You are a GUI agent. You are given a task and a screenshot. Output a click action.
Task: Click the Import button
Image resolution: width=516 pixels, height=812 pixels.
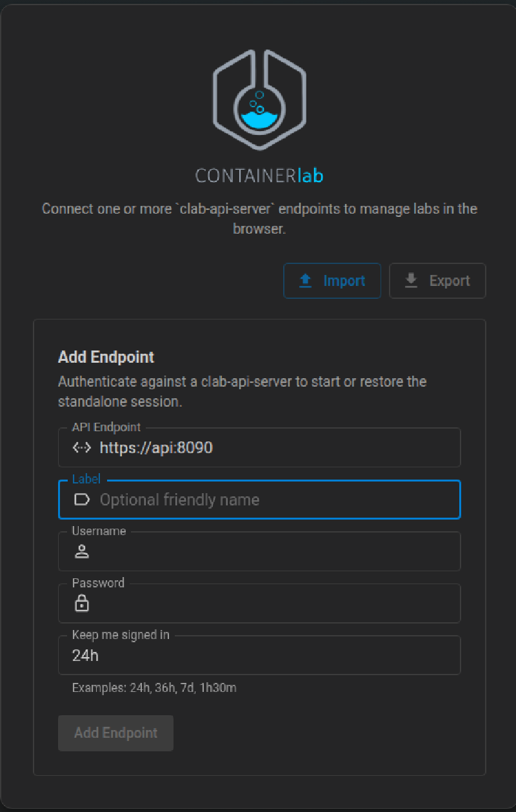click(x=332, y=281)
